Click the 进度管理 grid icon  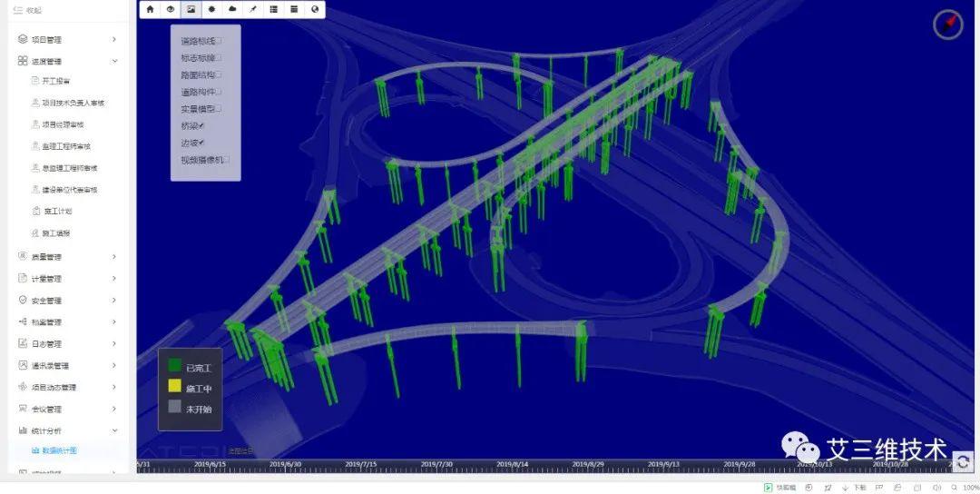click(x=23, y=61)
